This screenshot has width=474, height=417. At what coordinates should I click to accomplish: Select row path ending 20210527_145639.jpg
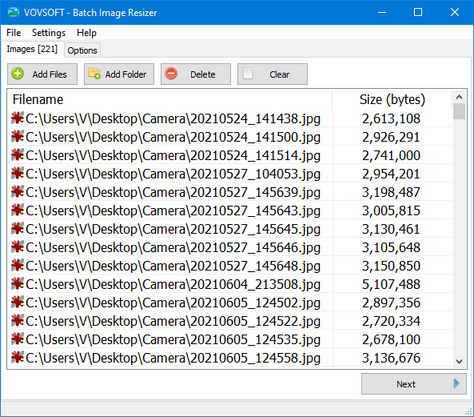click(x=173, y=192)
